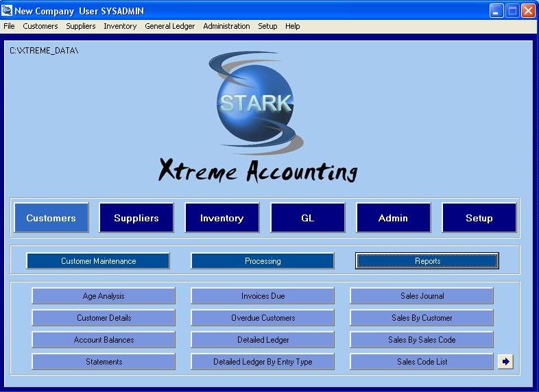This screenshot has height=392, width=539.
Task: Open the Invoices Due report
Action: [263, 296]
